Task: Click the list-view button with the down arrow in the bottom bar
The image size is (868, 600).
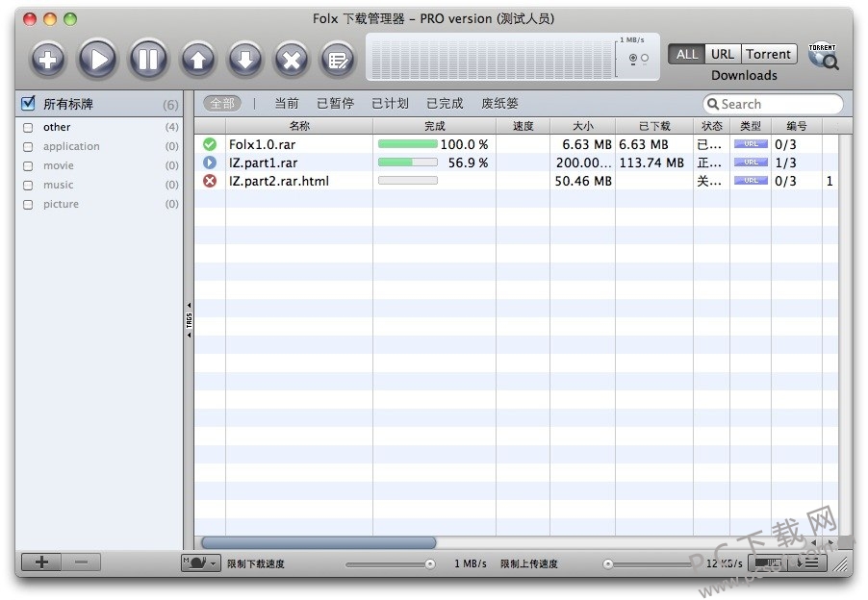Action: (x=807, y=563)
